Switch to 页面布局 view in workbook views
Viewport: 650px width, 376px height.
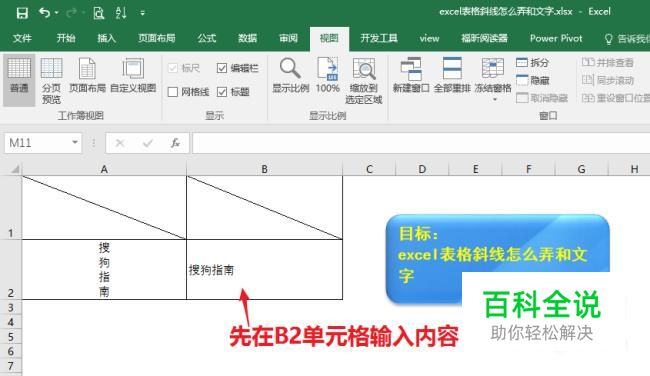[x=87, y=75]
